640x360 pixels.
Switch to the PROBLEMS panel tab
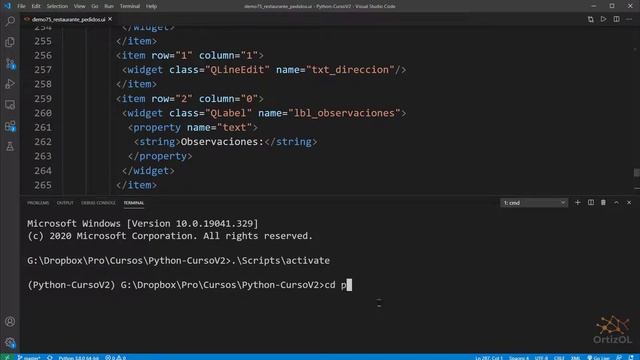coord(38,203)
